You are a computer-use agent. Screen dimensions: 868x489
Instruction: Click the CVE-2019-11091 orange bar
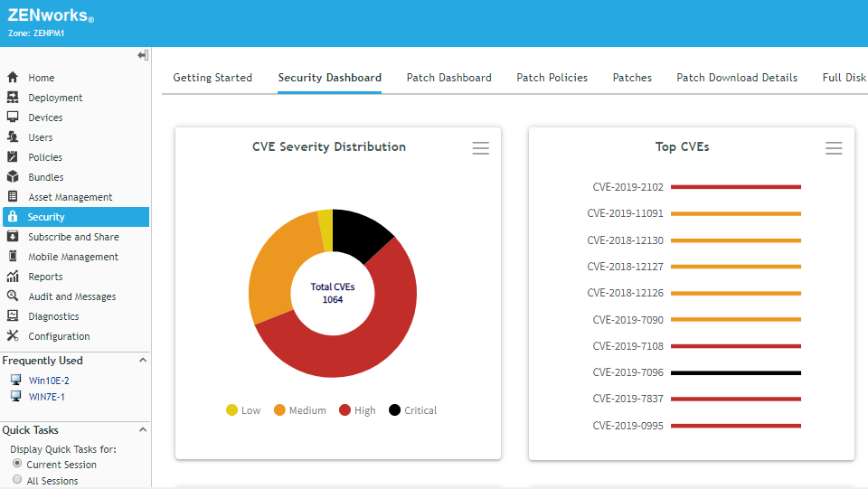click(736, 213)
